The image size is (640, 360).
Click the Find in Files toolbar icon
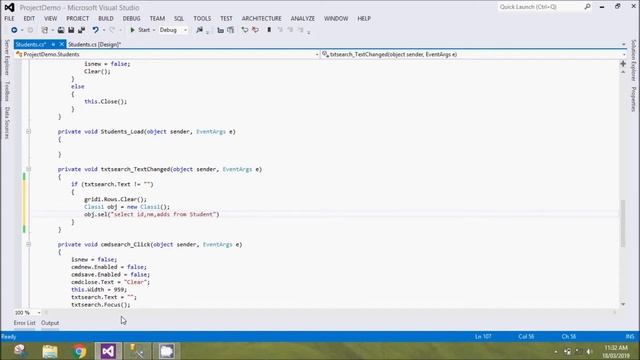(200, 30)
